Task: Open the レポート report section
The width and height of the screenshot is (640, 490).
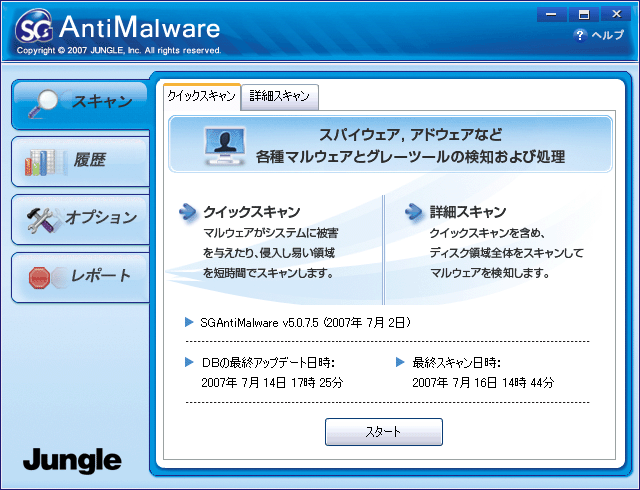Action: click(81, 278)
